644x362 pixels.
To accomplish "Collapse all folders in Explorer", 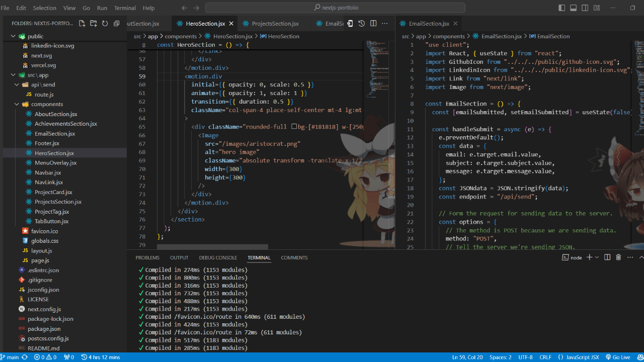I will pos(116,24).
